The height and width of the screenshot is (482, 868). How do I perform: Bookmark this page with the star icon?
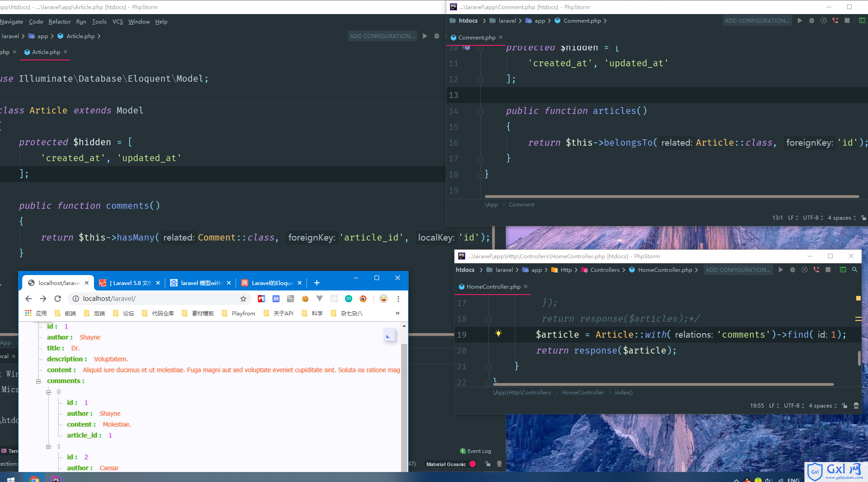click(243, 298)
